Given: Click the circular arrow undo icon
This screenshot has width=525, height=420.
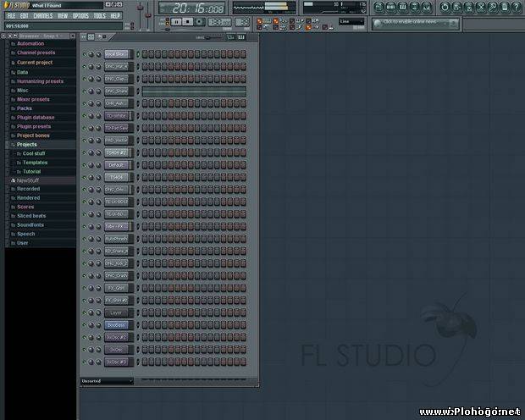Looking at the screenshot, I should pos(445,7).
